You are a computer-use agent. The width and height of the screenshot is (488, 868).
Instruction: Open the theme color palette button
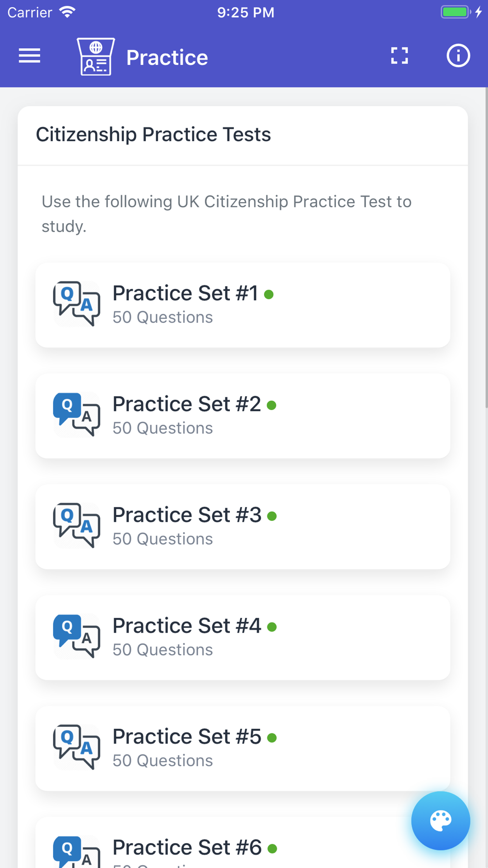click(x=440, y=821)
